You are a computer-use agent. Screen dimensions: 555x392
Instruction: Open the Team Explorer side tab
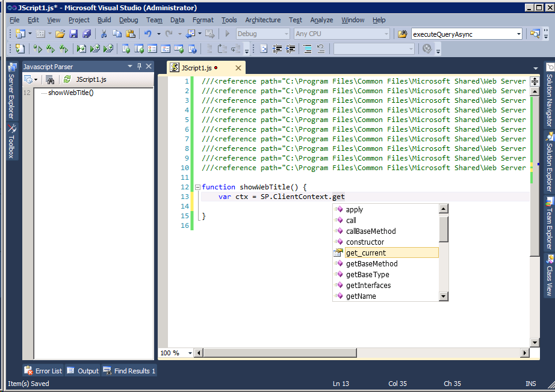click(x=550, y=224)
